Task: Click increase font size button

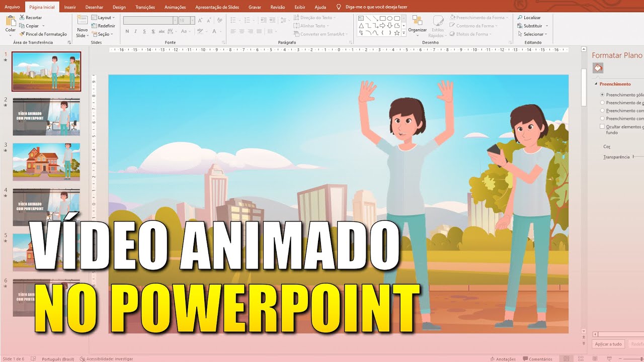Action: (201, 21)
